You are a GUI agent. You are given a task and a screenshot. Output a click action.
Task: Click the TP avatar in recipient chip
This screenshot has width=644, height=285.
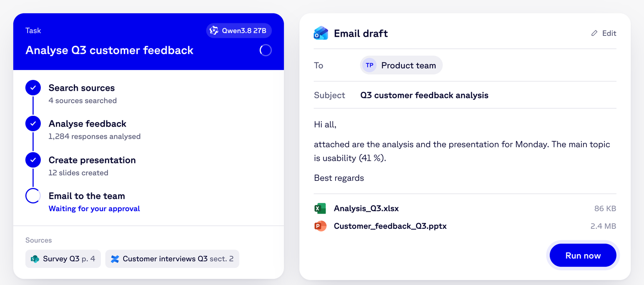pos(369,65)
